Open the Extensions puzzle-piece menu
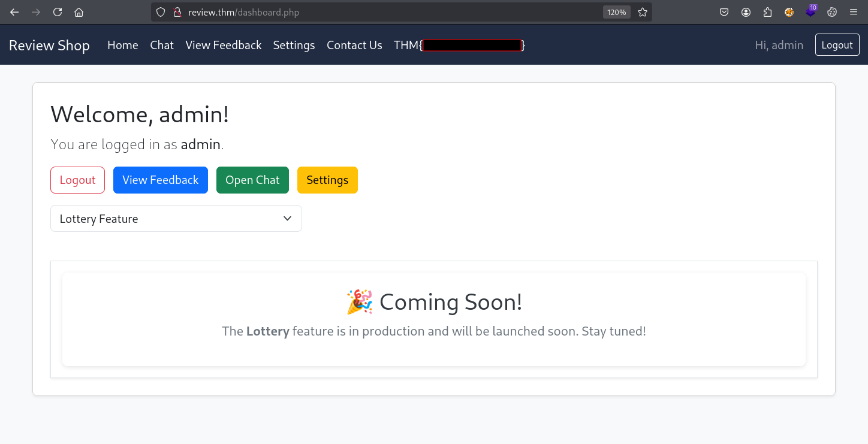This screenshot has height=444, width=868. (x=767, y=12)
